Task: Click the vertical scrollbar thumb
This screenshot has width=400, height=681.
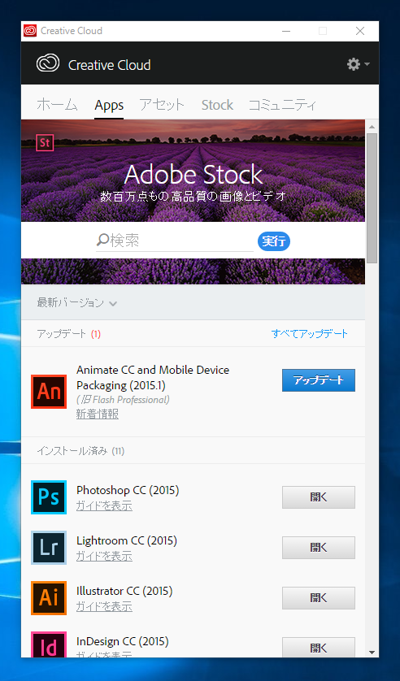Action: click(372, 198)
